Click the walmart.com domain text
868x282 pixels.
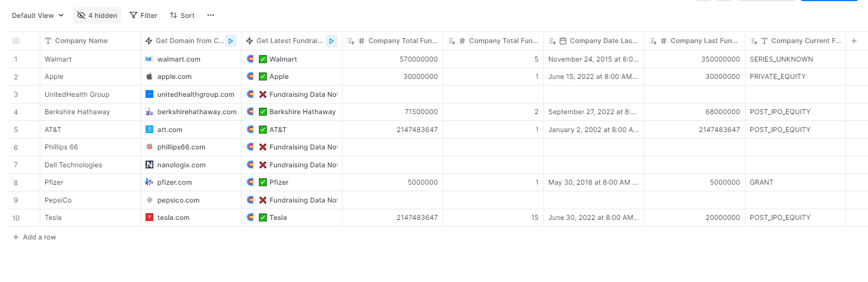tap(179, 59)
